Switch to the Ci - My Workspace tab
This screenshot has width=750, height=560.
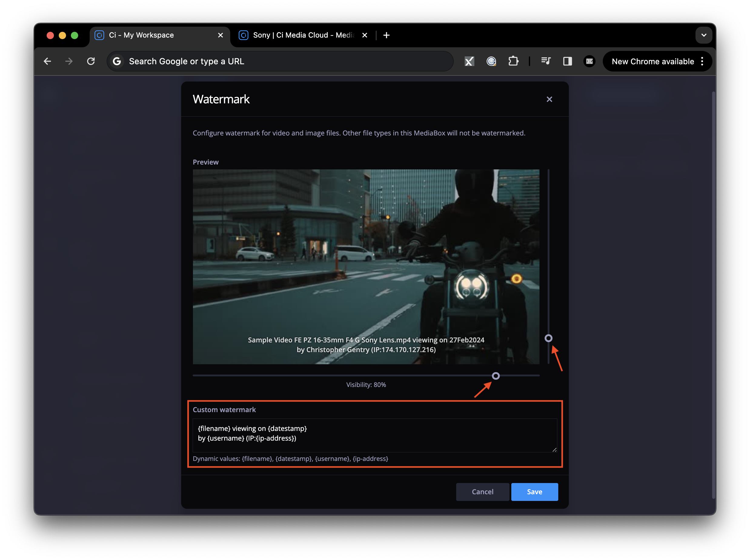tap(159, 35)
